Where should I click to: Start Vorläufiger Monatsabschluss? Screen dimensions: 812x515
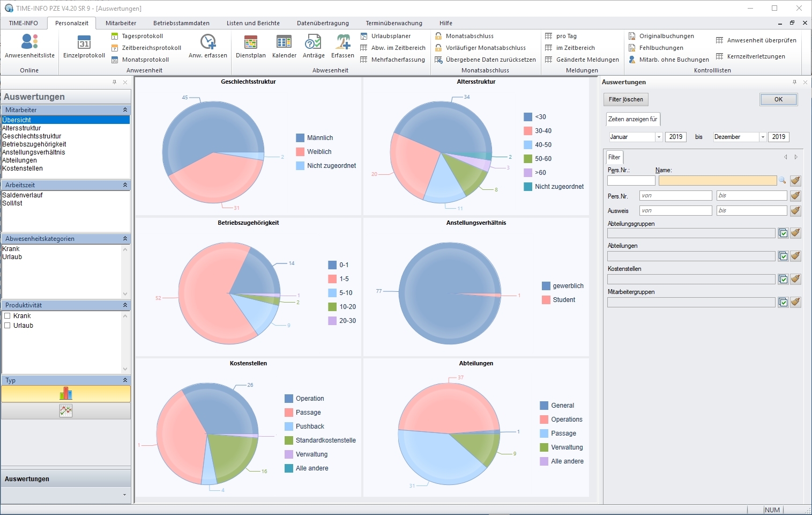point(480,48)
